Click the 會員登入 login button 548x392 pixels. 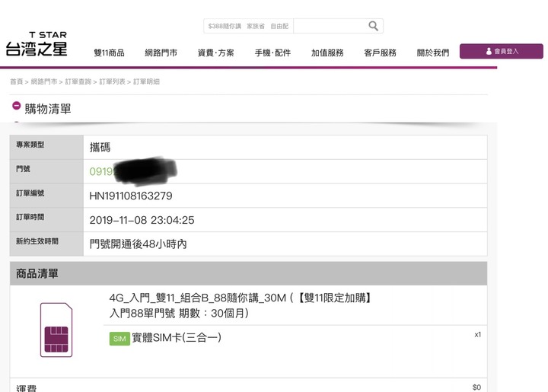click(502, 51)
